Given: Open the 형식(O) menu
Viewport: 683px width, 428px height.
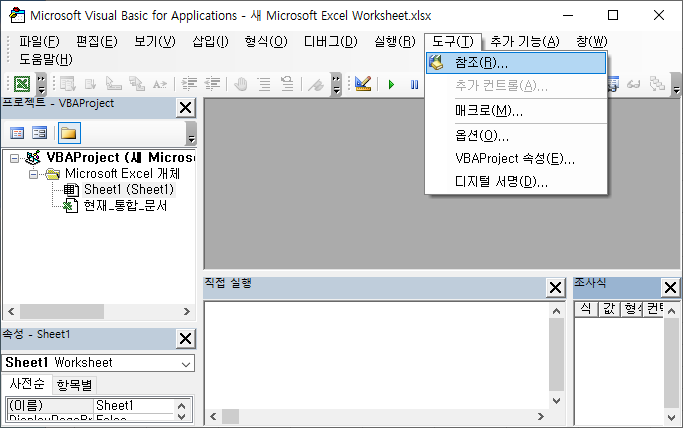Looking at the screenshot, I should pyautogui.click(x=266, y=41).
